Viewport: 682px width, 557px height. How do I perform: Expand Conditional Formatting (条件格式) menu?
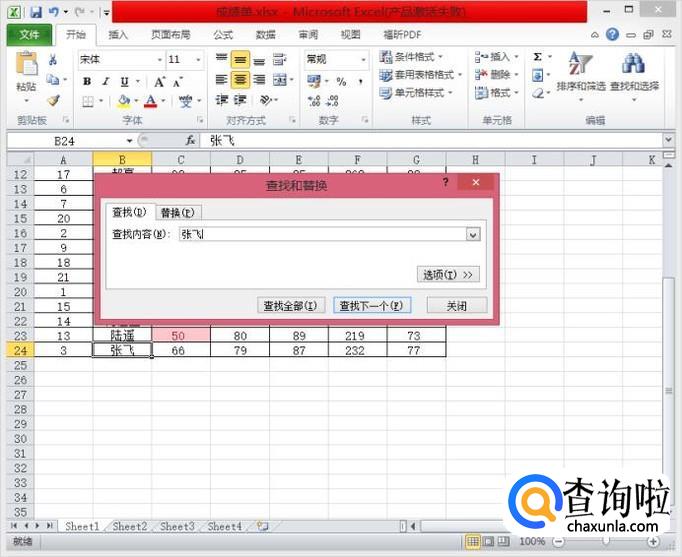[411, 57]
